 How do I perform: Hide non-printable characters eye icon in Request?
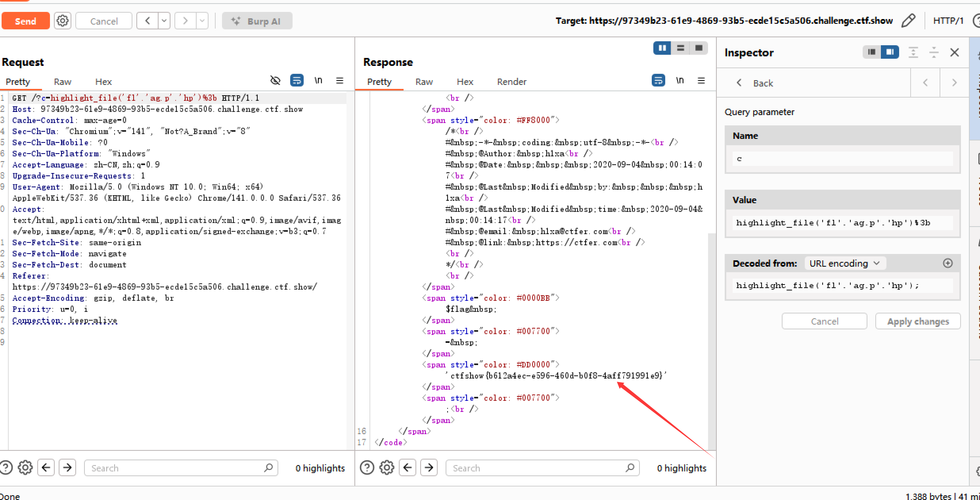[275, 81]
